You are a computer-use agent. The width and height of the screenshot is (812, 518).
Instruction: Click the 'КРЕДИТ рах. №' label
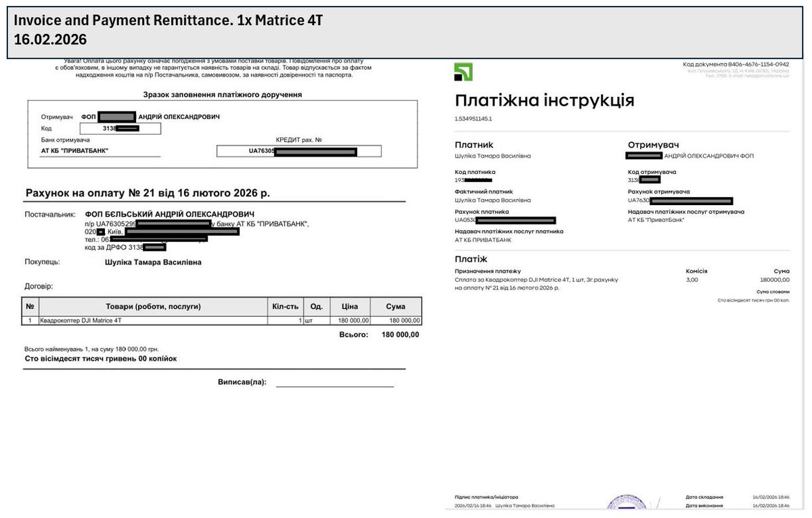coord(298,139)
